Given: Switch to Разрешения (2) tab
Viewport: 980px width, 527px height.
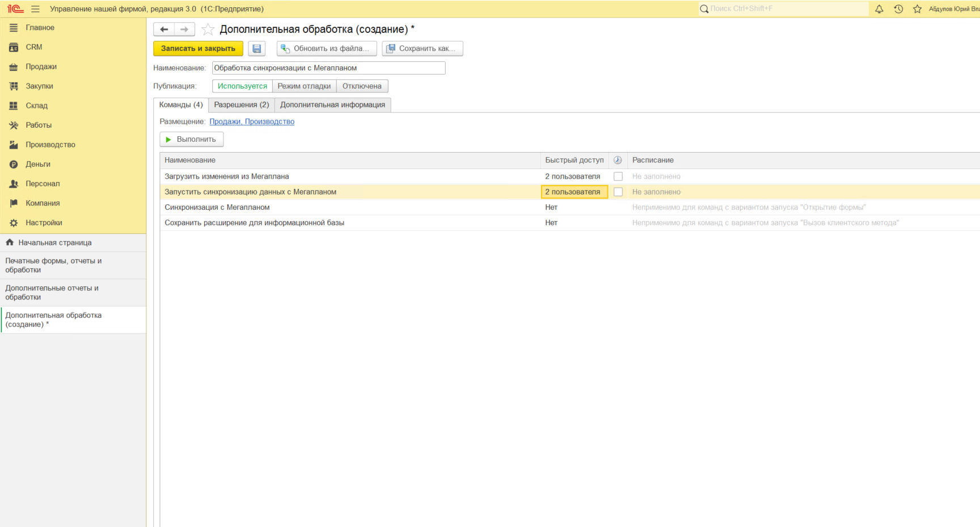Looking at the screenshot, I should [x=242, y=105].
